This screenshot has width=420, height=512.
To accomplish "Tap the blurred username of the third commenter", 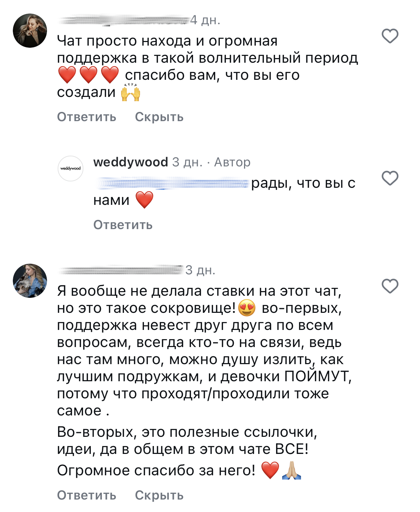I will tap(120, 270).
